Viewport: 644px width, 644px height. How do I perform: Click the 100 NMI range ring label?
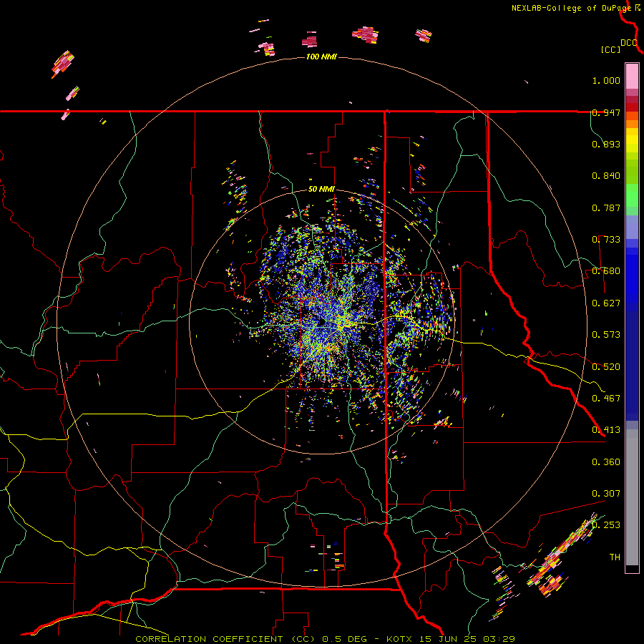click(x=321, y=57)
